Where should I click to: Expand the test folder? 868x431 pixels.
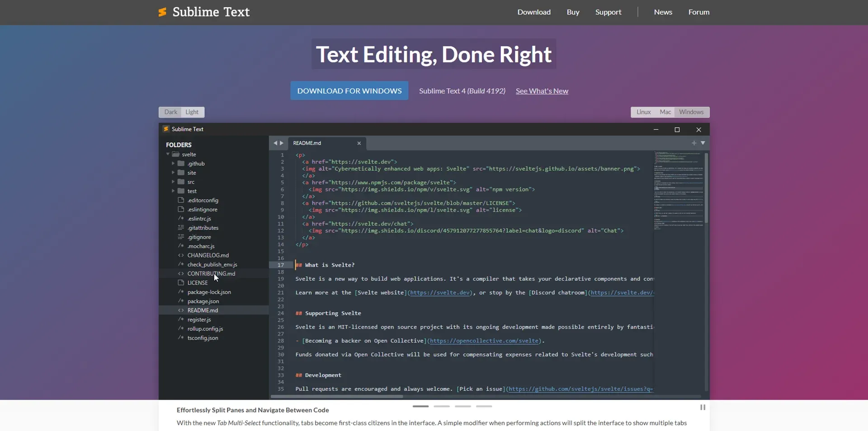(173, 191)
